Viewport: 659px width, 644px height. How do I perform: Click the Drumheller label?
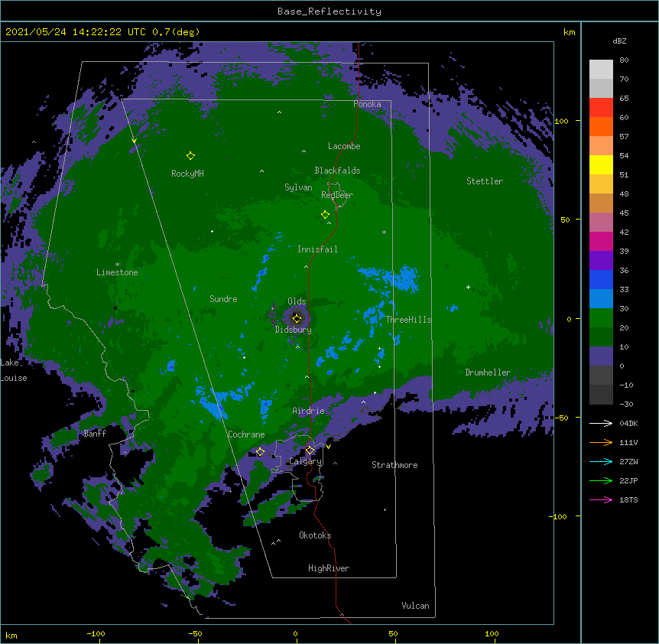[488, 372]
